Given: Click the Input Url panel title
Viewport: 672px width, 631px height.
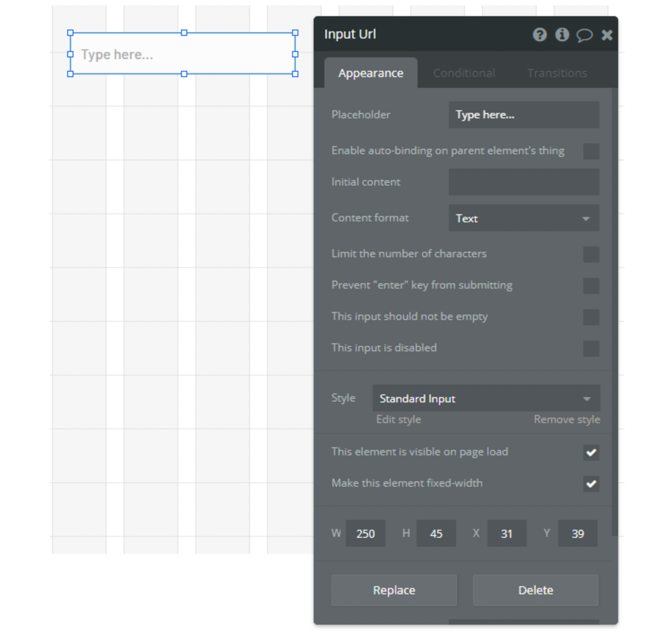Looking at the screenshot, I should [x=350, y=34].
